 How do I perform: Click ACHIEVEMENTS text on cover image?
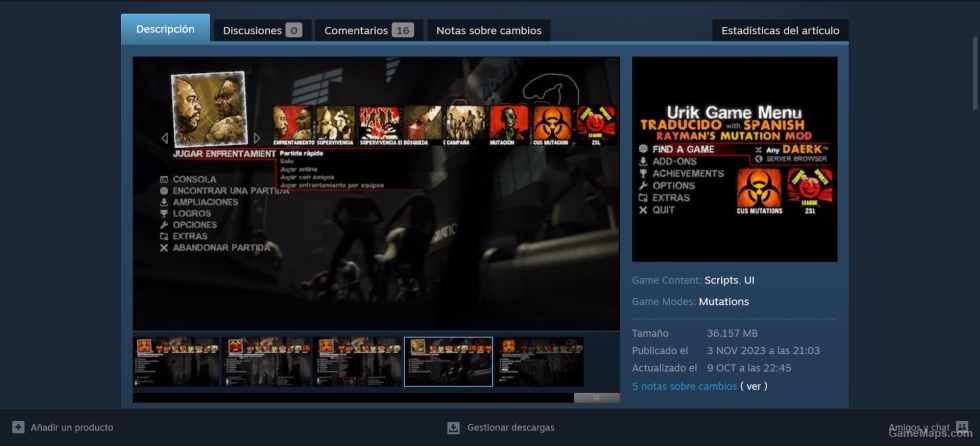click(688, 174)
